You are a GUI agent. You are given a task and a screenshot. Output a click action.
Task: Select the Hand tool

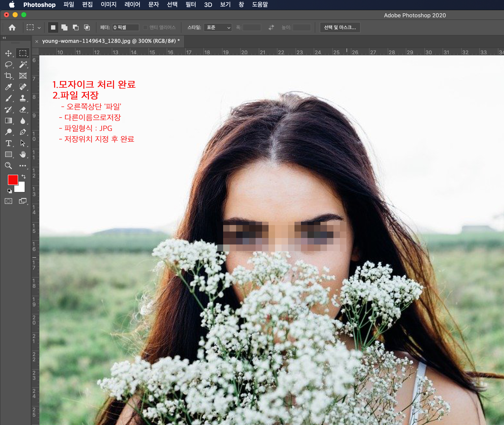23,154
